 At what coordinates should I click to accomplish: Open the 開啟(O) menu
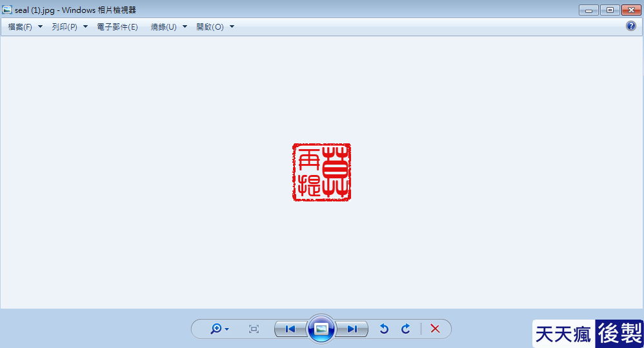tap(210, 26)
